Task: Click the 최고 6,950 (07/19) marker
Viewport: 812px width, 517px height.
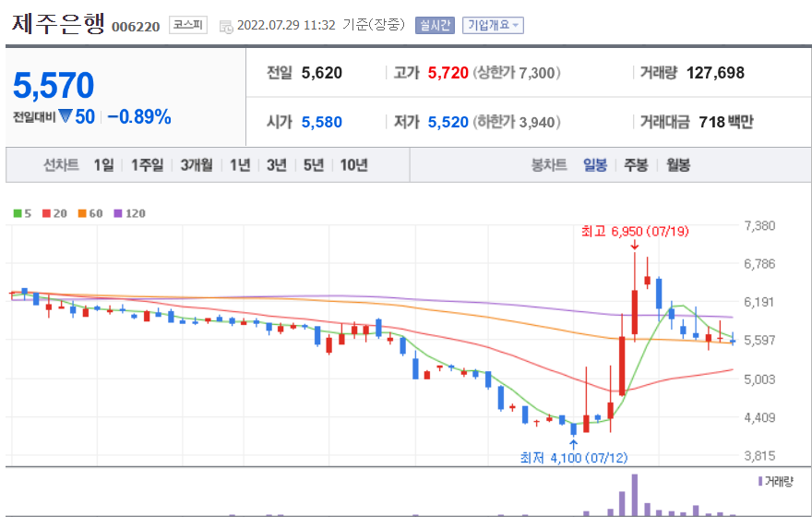Action: pyautogui.click(x=635, y=231)
